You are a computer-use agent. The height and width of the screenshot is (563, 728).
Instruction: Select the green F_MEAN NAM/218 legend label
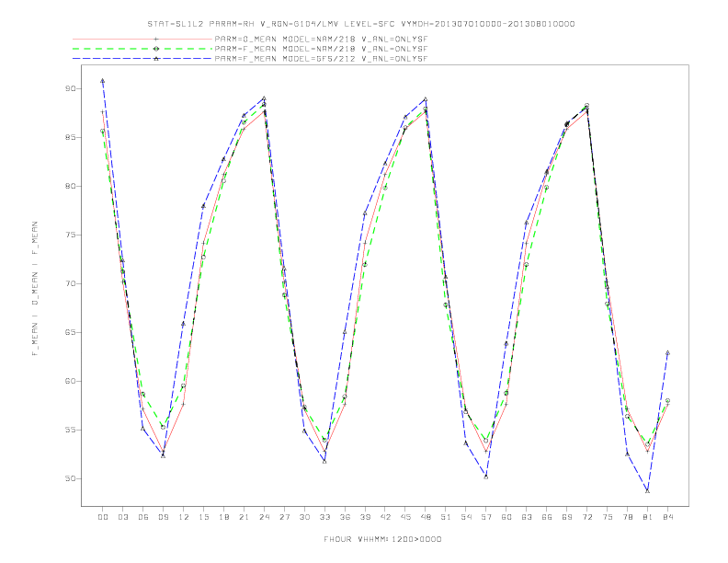321,49
